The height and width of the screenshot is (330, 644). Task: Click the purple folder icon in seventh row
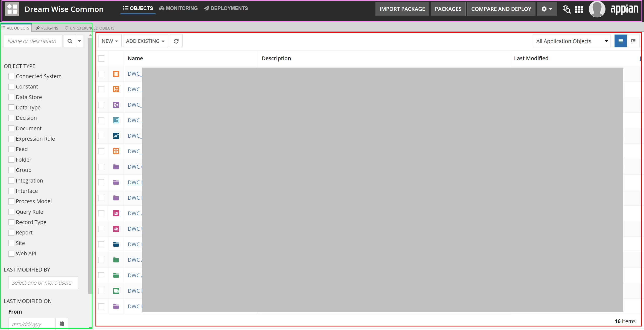coord(116,167)
